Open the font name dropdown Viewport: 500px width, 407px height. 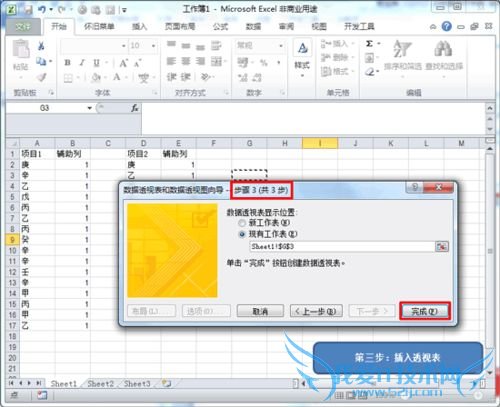pyautogui.click(x=124, y=46)
